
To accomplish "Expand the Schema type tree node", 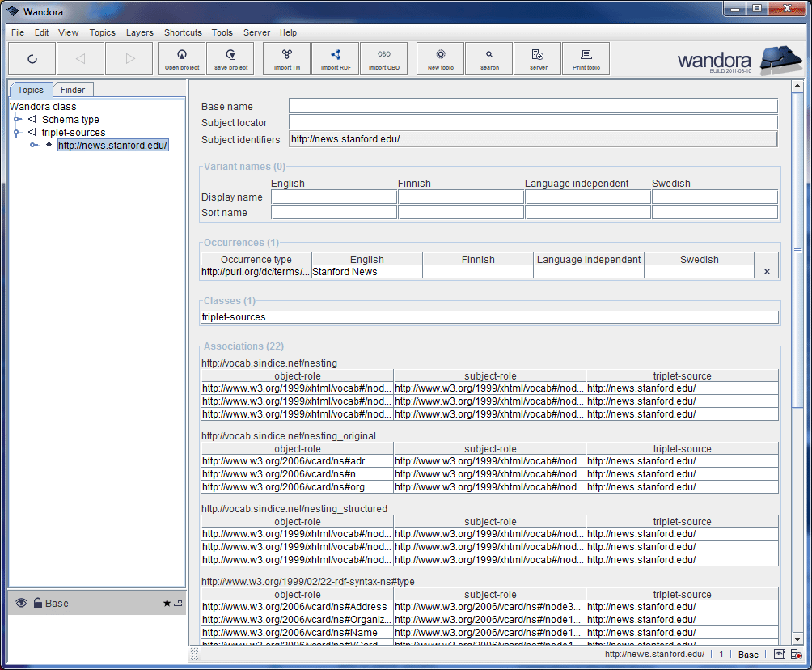I will tap(16, 120).
